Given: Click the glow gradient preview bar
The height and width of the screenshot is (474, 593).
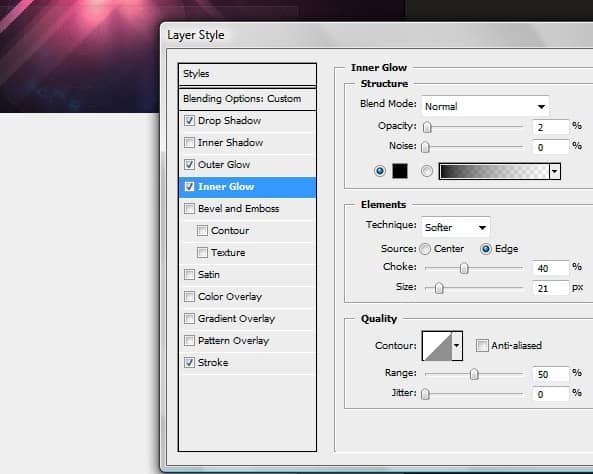Looking at the screenshot, I should coord(494,171).
